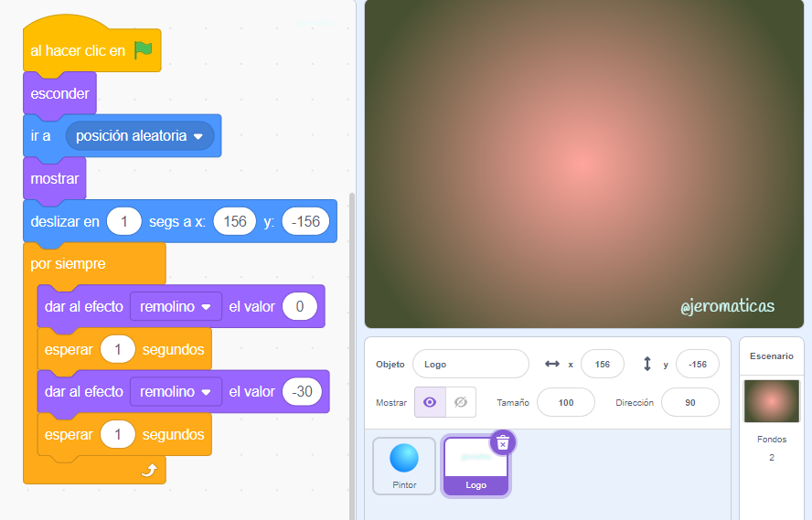Screen dimensions: 812x520
Task: Open the first 'remolino' effect dropdown
Action: click(x=176, y=306)
